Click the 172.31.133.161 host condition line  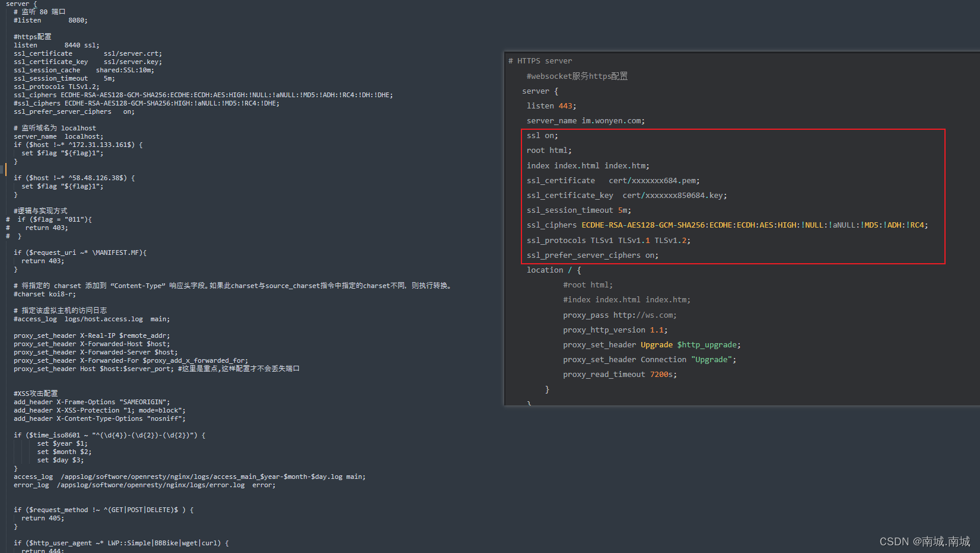click(x=78, y=145)
